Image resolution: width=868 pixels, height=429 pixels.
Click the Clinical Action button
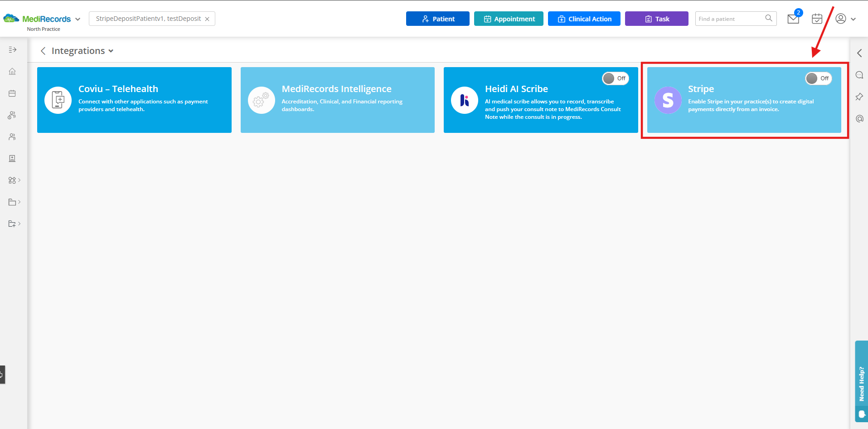pyautogui.click(x=584, y=19)
